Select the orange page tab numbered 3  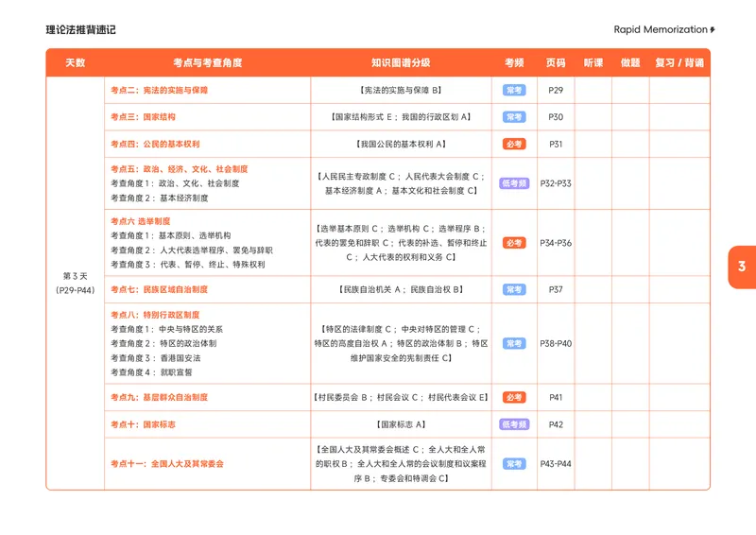pos(742,267)
